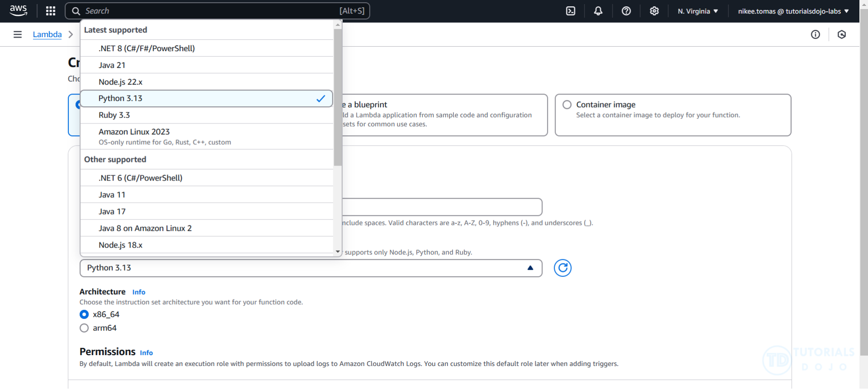Choose .NET 8 (C#/F#/PowerShell) runtime

207,48
